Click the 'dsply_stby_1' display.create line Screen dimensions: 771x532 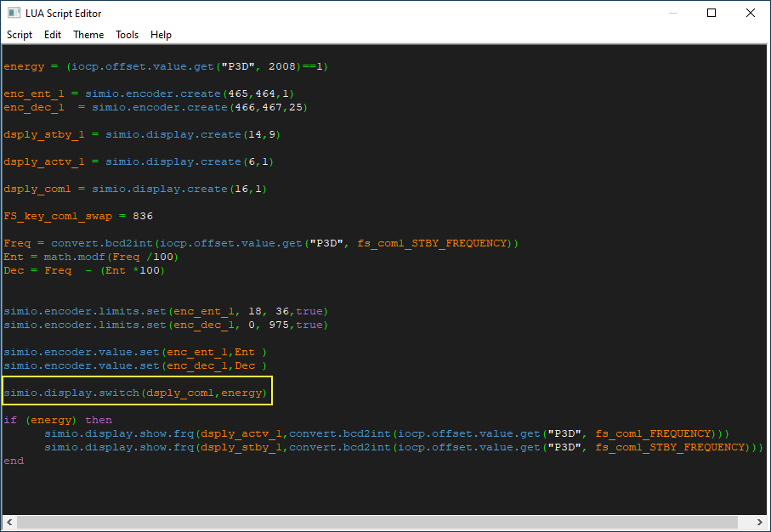[x=142, y=135]
